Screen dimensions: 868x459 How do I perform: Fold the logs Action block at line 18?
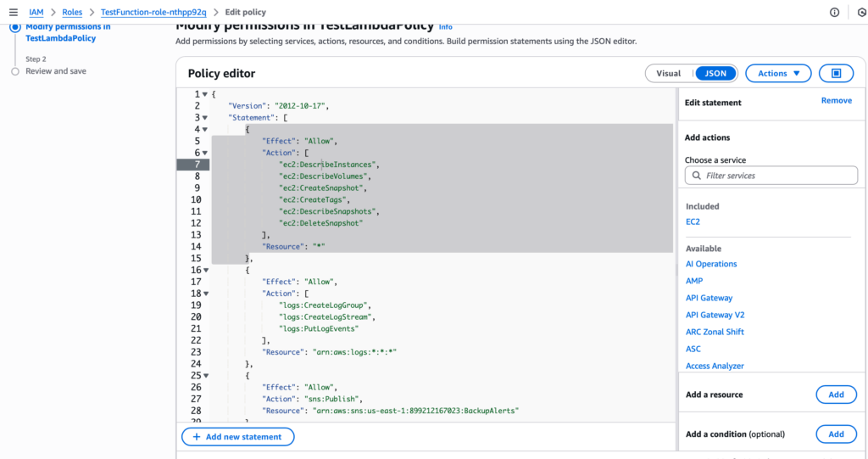pos(205,293)
